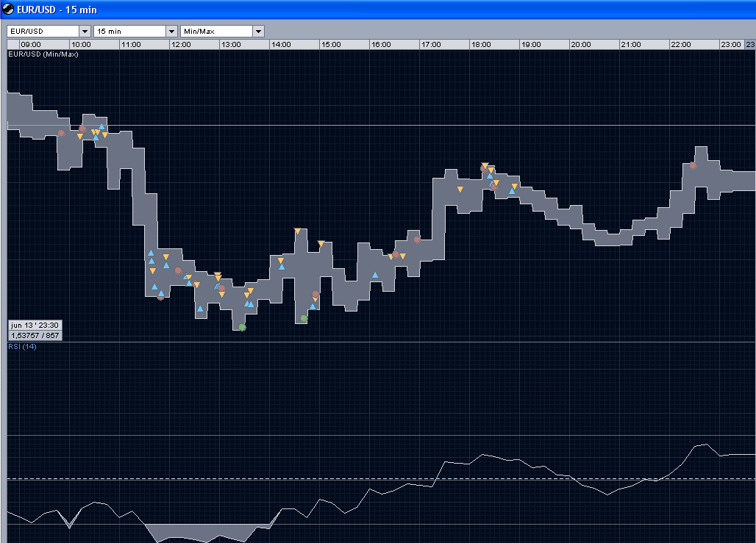
Task: Select the orange triangle at the 14:20 peak
Action: tap(298, 231)
